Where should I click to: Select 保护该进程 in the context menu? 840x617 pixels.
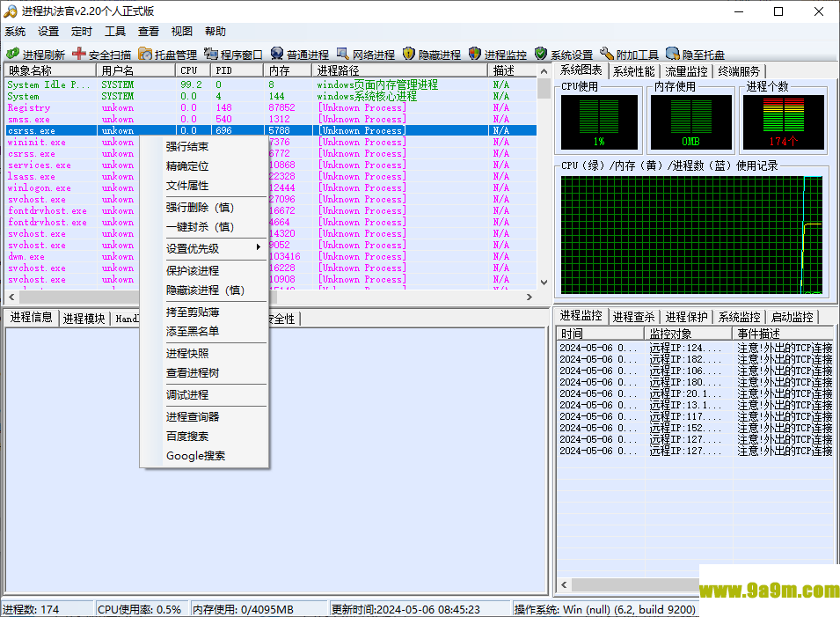tap(204, 271)
